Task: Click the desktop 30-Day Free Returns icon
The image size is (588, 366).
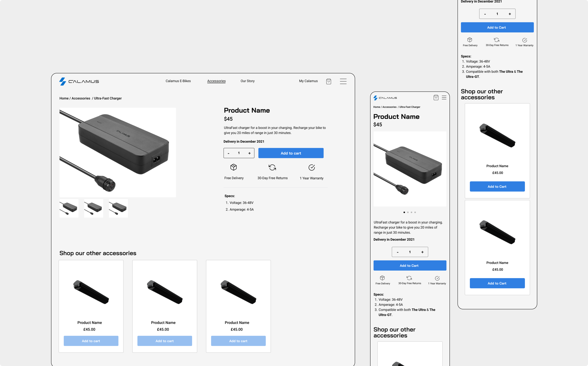Action: pyautogui.click(x=272, y=167)
